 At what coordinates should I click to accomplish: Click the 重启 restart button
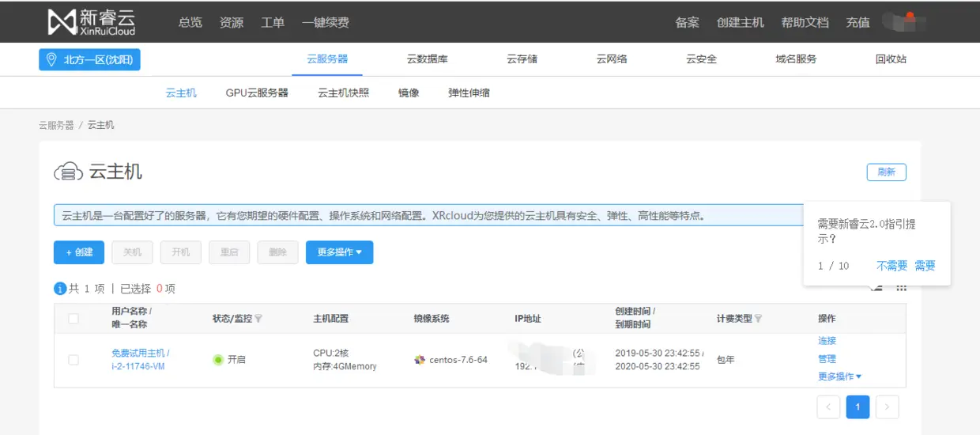coord(229,252)
